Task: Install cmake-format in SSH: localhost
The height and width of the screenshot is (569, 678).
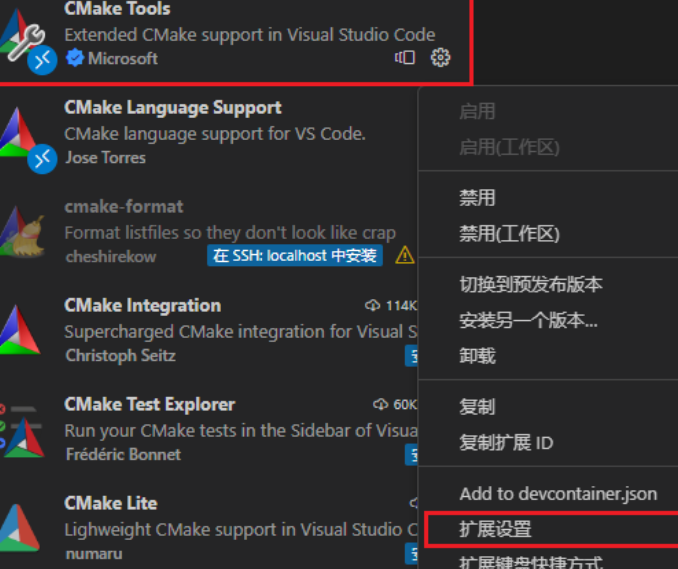Action: 294,256
